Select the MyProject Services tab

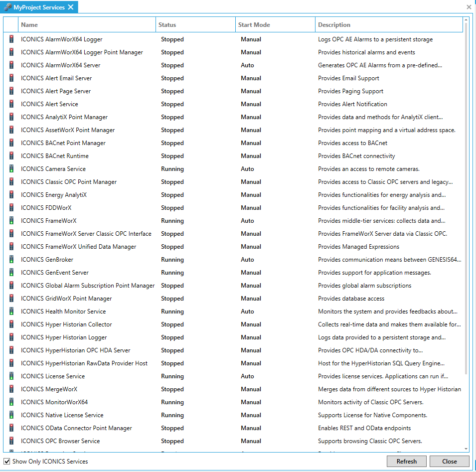(39, 7)
